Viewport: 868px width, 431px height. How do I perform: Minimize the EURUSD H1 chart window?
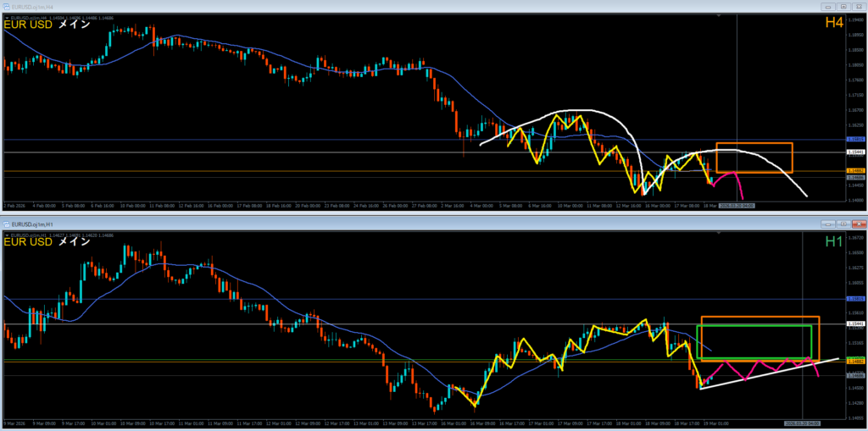click(x=828, y=224)
